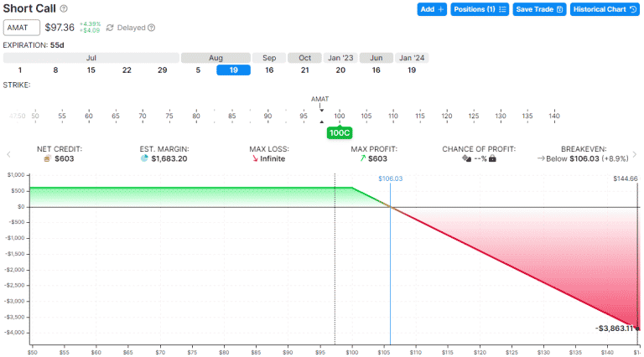Image resolution: width=644 pixels, height=357 pixels.
Task: Select the Sep 16 expiration date
Action: [268, 70]
